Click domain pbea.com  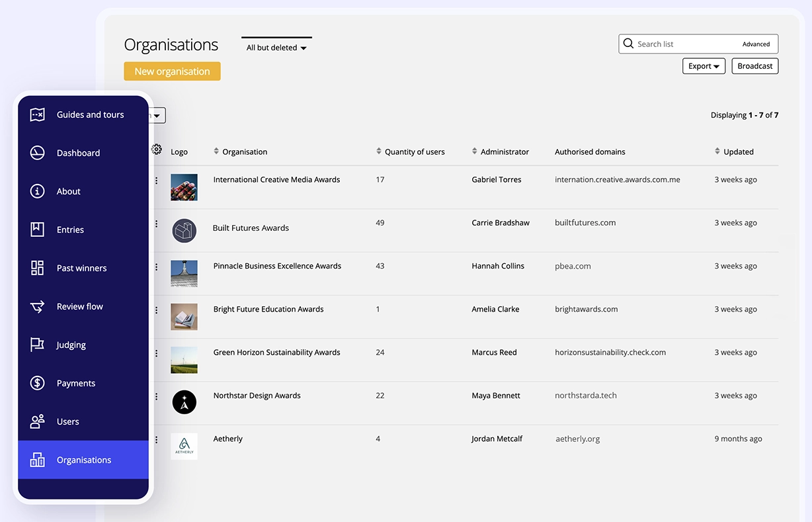573,266
